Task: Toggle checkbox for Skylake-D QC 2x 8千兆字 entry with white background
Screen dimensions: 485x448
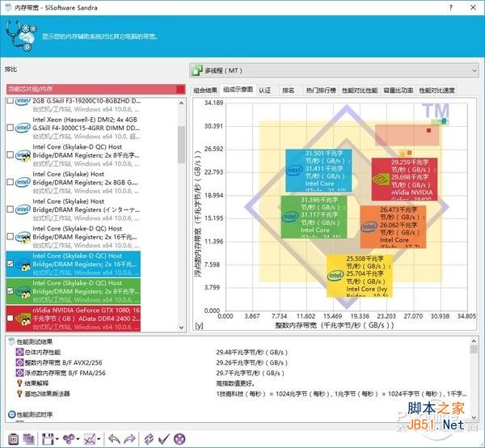Action: [11, 154]
